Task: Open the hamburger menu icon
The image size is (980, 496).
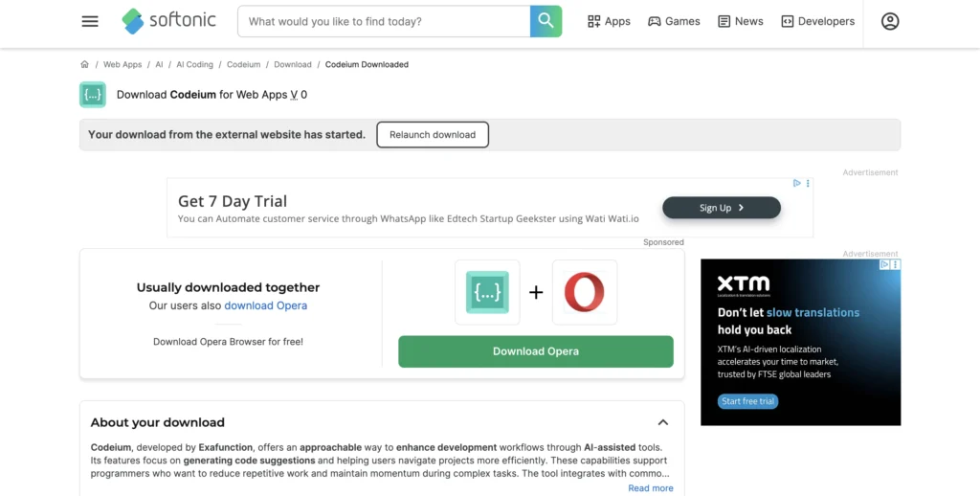Action: [x=90, y=21]
